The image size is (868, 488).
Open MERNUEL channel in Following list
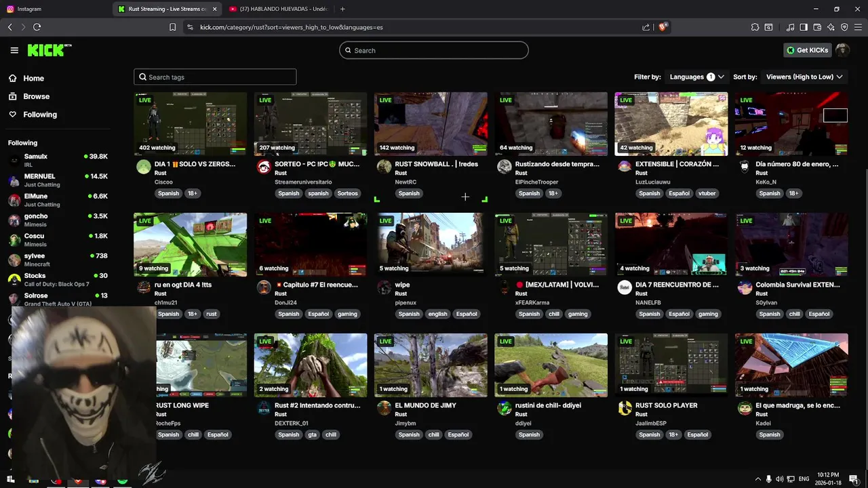click(58, 180)
